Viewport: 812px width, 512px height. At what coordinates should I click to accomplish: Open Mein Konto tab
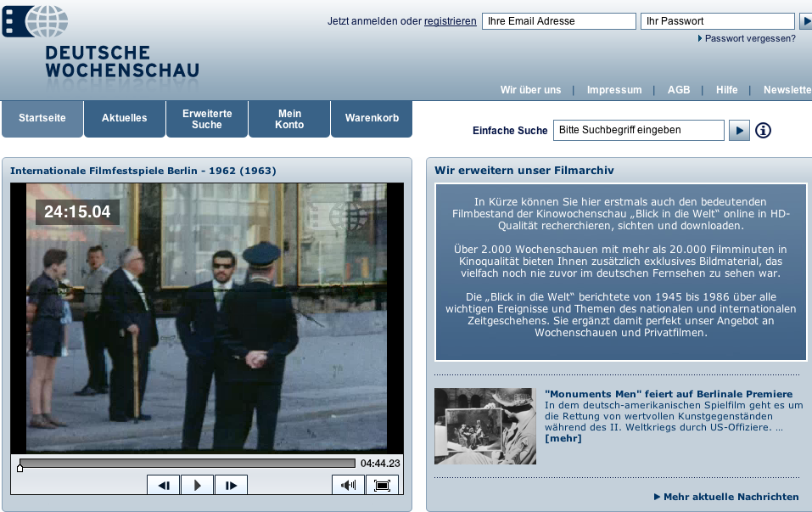(x=289, y=119)
